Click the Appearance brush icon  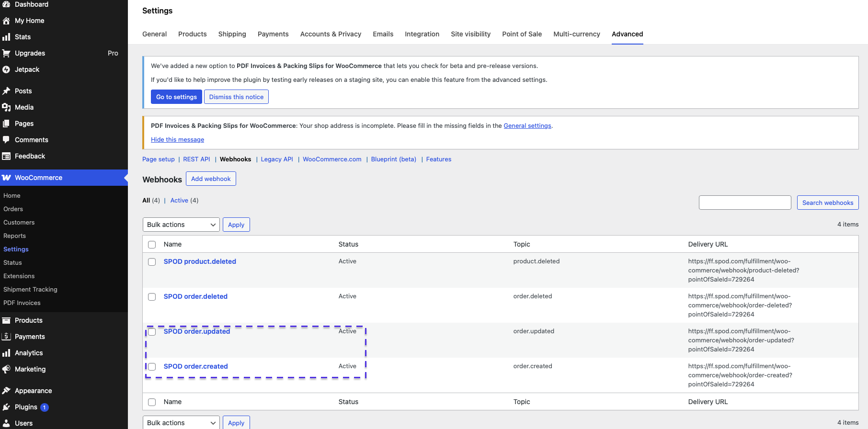tap(6, 391)
